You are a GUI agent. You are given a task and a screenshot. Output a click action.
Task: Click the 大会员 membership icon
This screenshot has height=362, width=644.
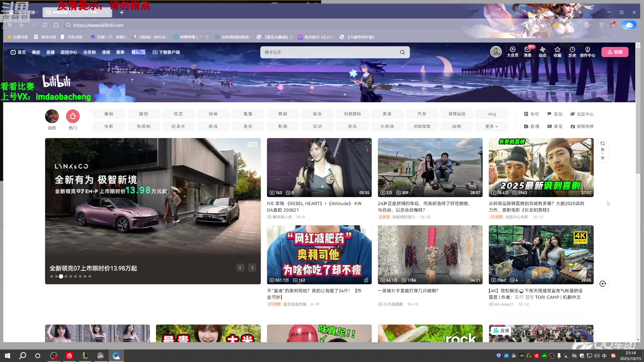tap(512, 52)
